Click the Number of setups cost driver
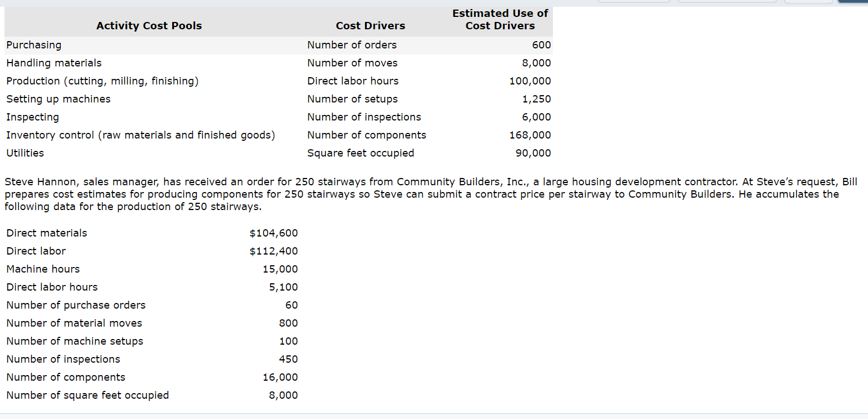This screenshot has height=419, width=868. click(x=352, y=99)
